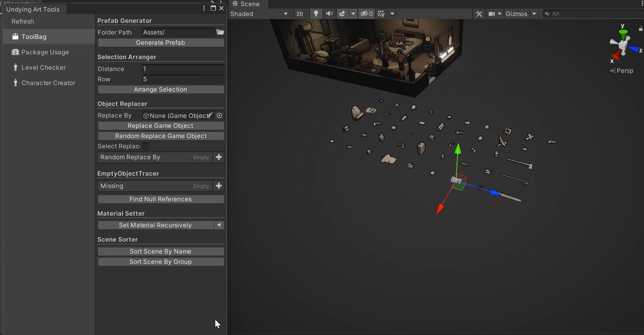Open the Package Usage tab
644x335 pixels.
click(x=45, y=52)
